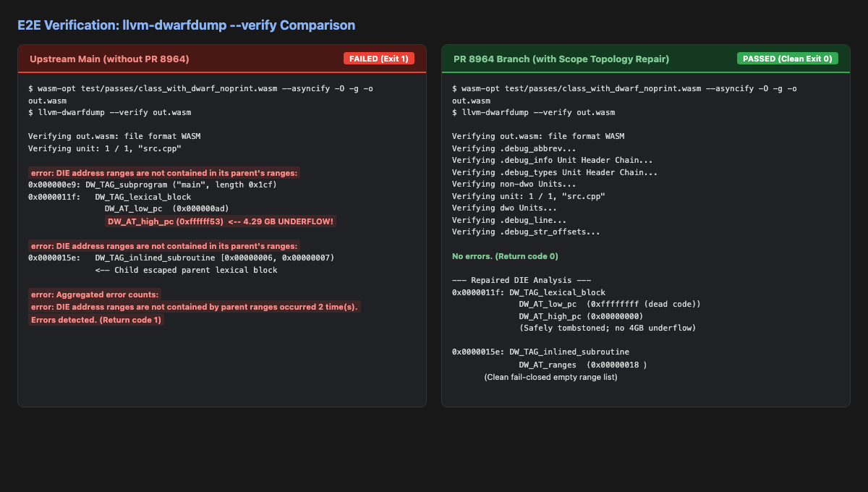Click the first 'not contained in its parent's ranges' error
The height and width of the screenshot is (492, 868).
tap(163, 173)
